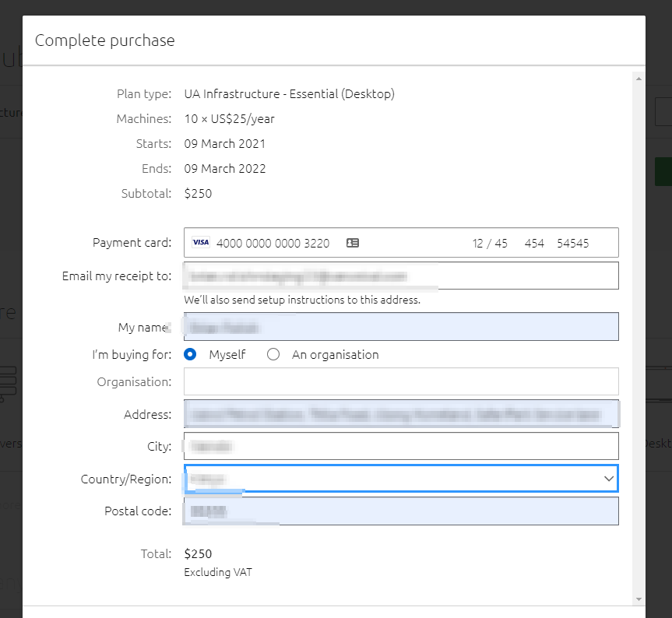
Task: Click the Email my receipt to field
Action: [x=401, y=276]
